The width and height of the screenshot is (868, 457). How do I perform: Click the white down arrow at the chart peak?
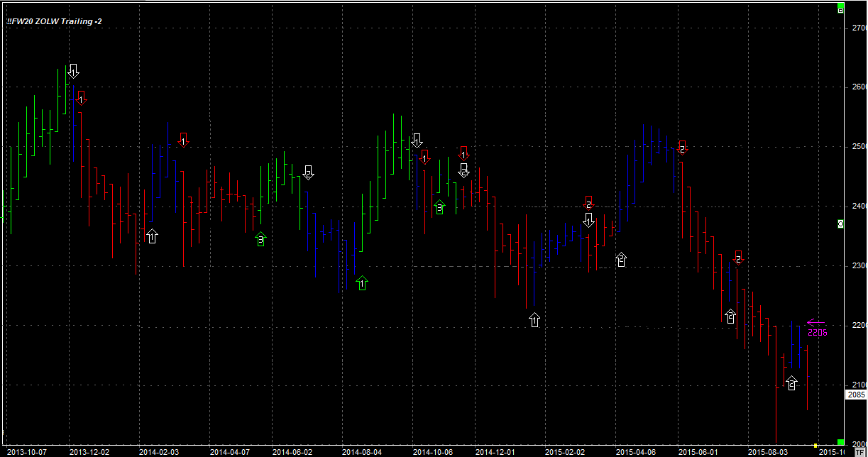pos(72,70)
